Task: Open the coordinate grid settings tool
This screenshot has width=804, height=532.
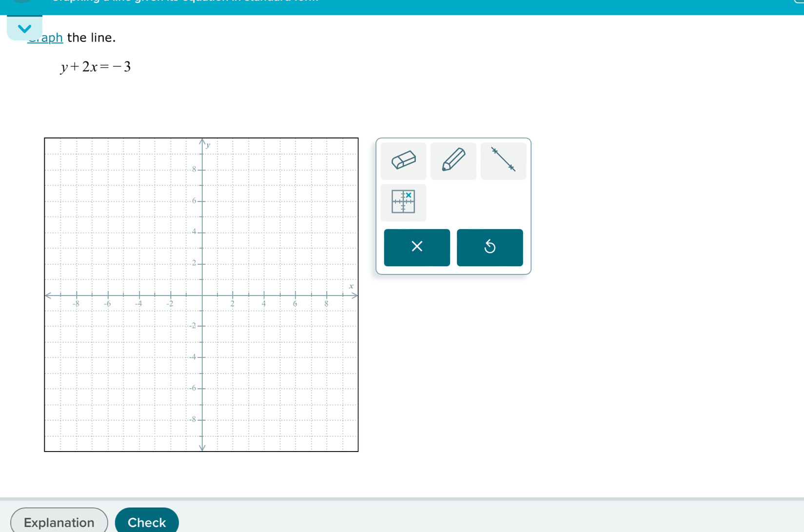Action: pyautogui.click(x=403, y=202)
